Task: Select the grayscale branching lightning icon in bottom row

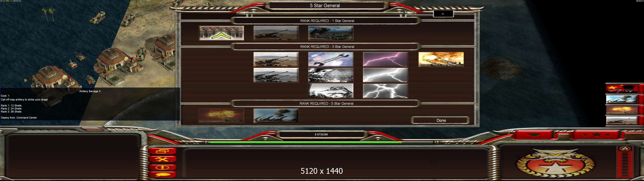Action: click(385, 91)
